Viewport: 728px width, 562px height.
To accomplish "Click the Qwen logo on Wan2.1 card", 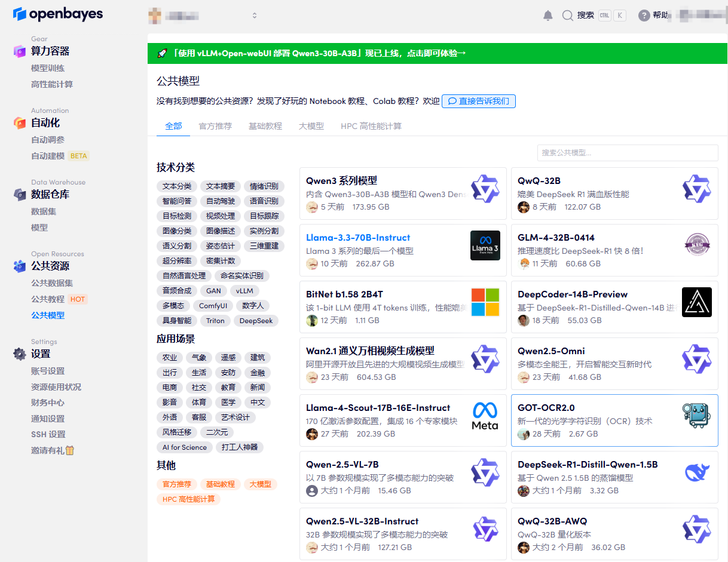I will tap(485, 359).
